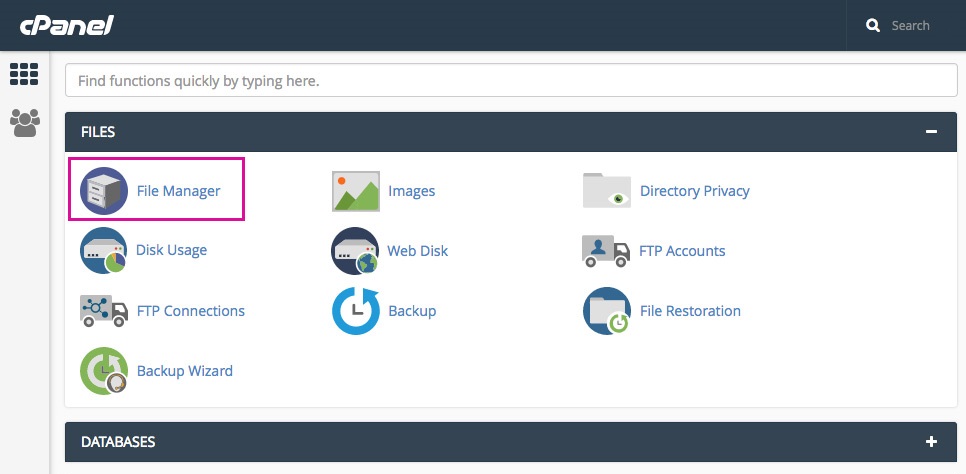Open the Directory Privacy folder icon
Image resolution: width=966 pixels, height=474 pixels.
607,190
